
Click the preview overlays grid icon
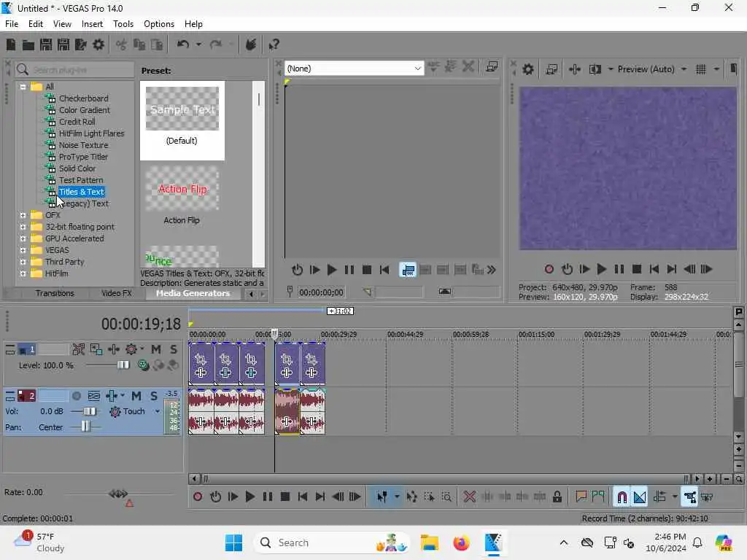[701, 69]
